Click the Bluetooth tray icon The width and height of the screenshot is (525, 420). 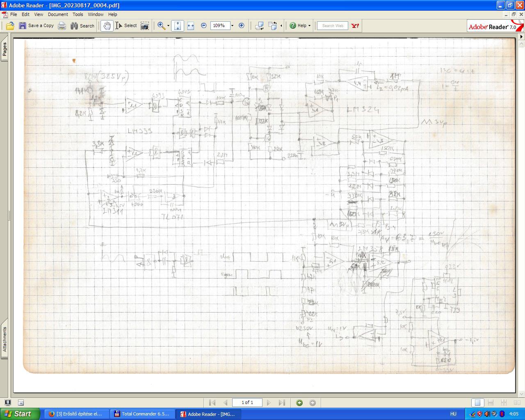(x=502, y=414)
